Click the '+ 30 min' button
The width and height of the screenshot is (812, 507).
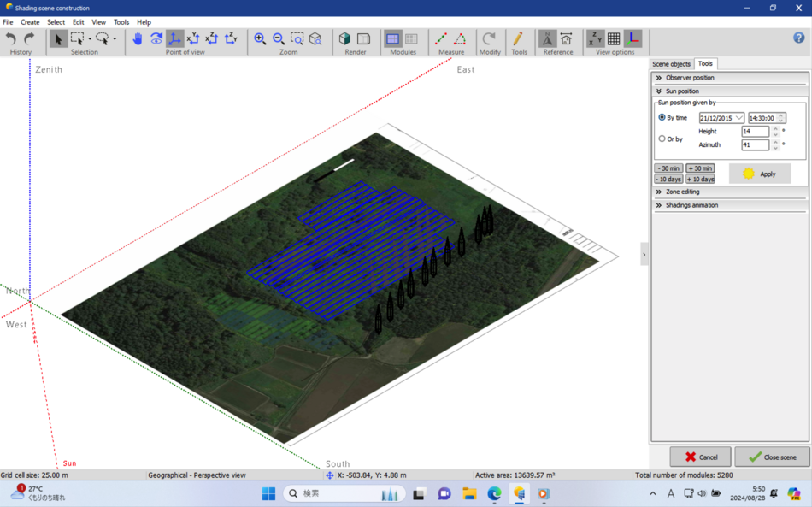tap(699, 168)
